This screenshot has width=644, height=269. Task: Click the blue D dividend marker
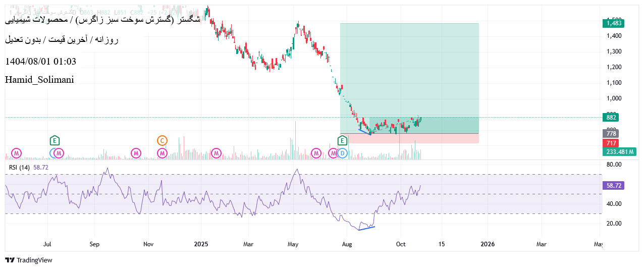point(342,152)
